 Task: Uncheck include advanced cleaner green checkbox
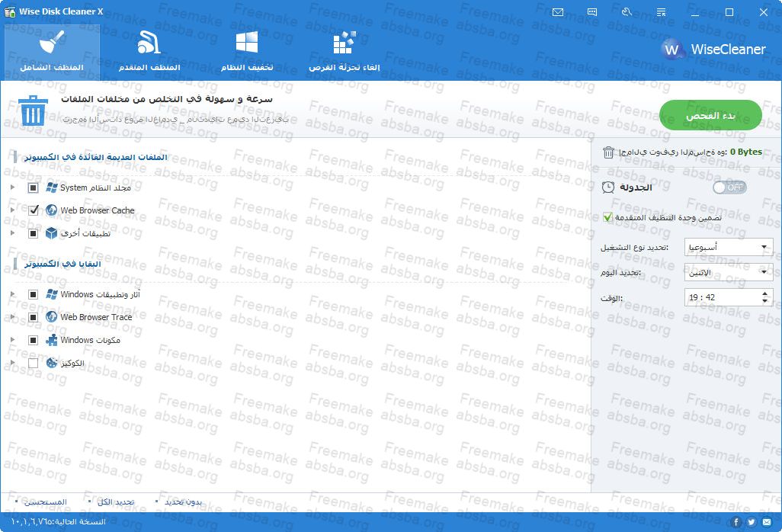[x=607, y=217]
